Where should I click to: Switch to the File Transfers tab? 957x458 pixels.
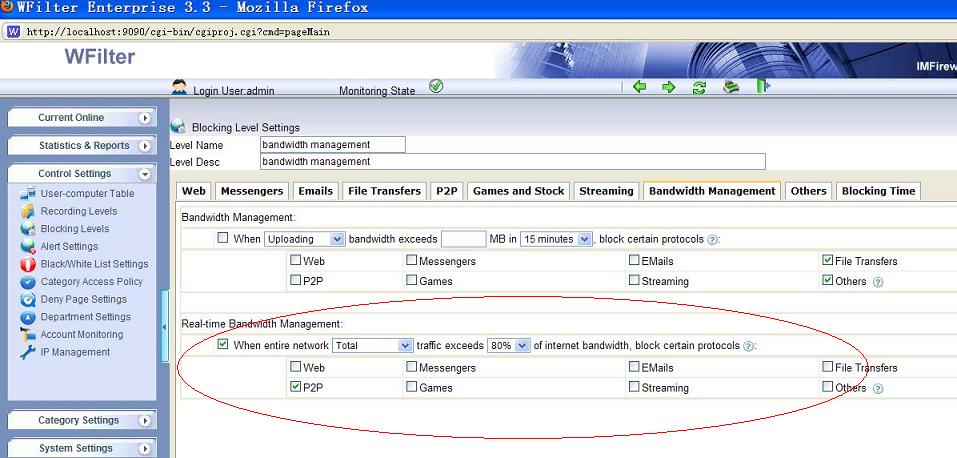click(385, 191)
